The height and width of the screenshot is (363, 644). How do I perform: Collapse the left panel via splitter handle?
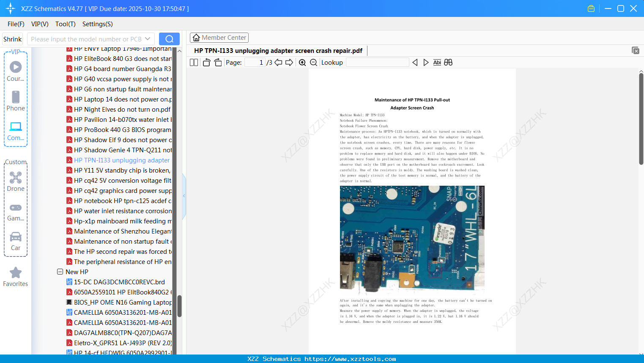(184, 196)
